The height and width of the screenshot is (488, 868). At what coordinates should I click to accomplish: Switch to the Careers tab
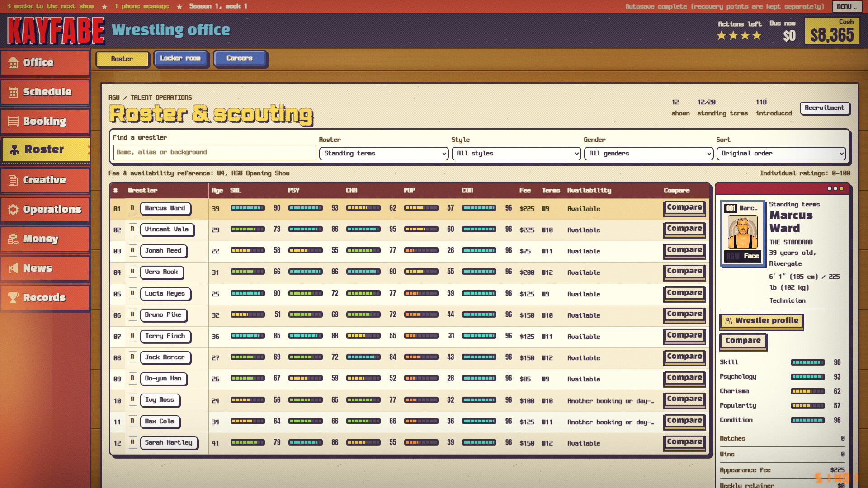[240, 58]
